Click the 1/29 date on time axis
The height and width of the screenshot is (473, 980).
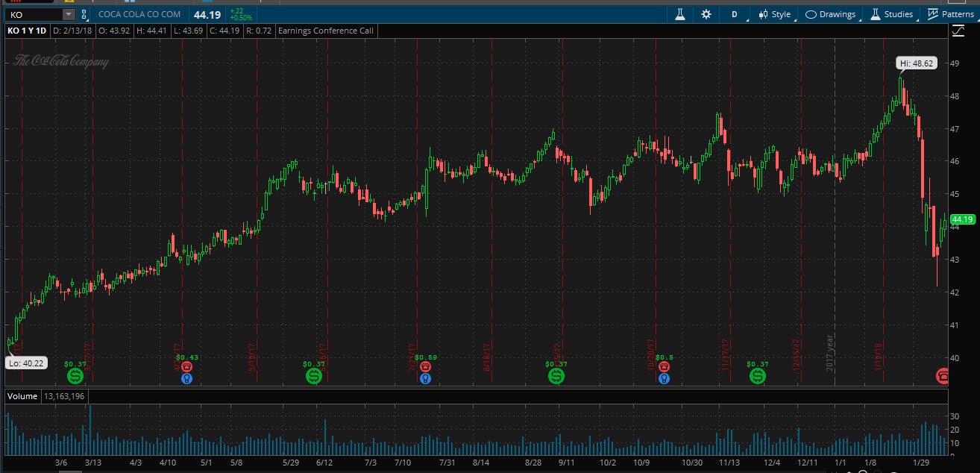click(x=920, y=463)
